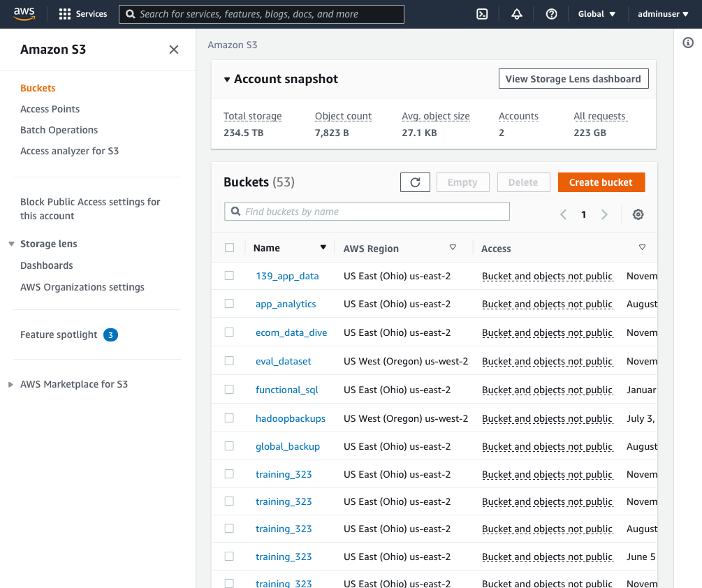Image resolution: width=702 pixels, height=588 pixels.
Task: Open bucket table preferences gear icon
Action: 638,214
